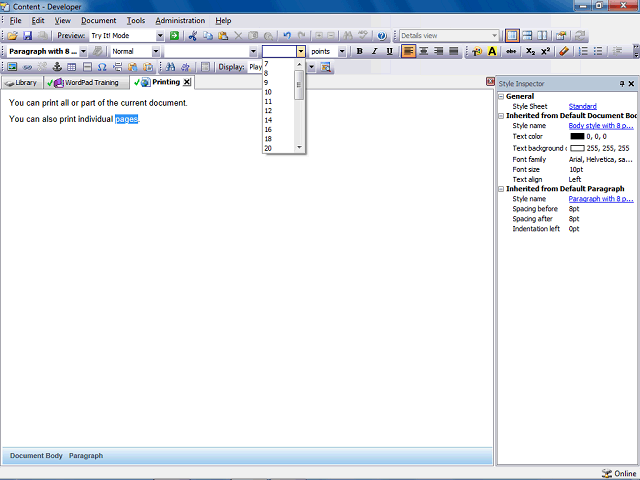Open the File menu
Image resolution: width=640 pixels, height=480 pixels.
tap(15, 20)
